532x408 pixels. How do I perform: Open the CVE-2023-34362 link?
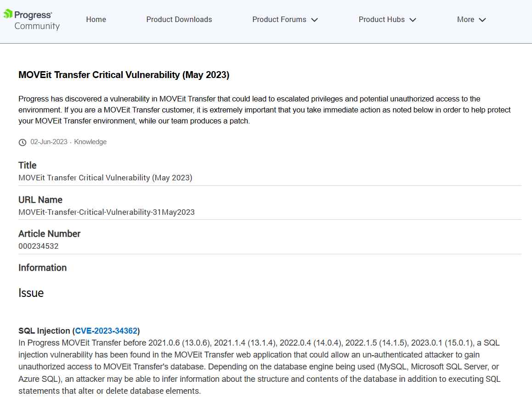pos(106,331)
